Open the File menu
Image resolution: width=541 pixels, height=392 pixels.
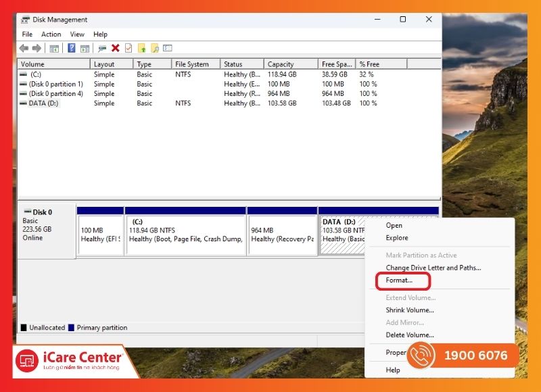click(27, 34)
